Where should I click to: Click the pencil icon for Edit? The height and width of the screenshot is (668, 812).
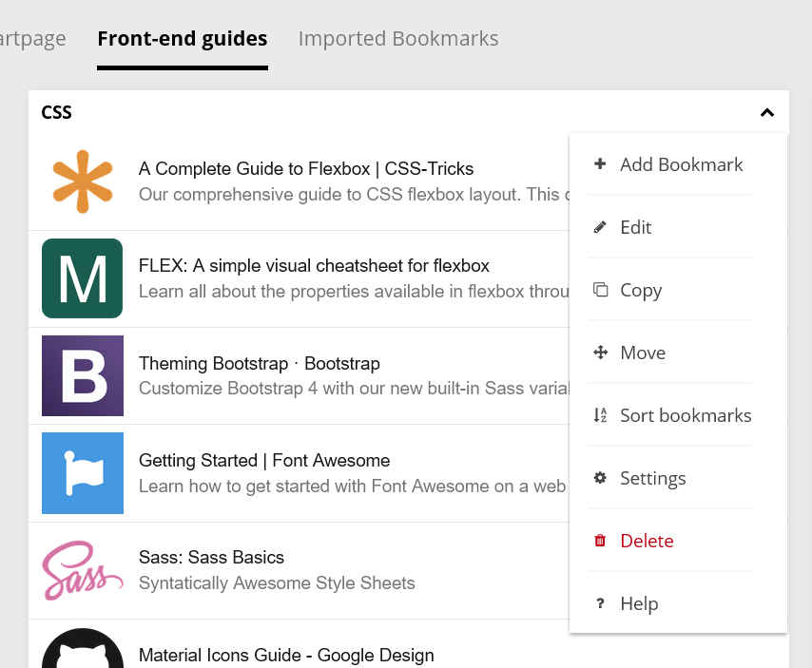pos(600,227)
